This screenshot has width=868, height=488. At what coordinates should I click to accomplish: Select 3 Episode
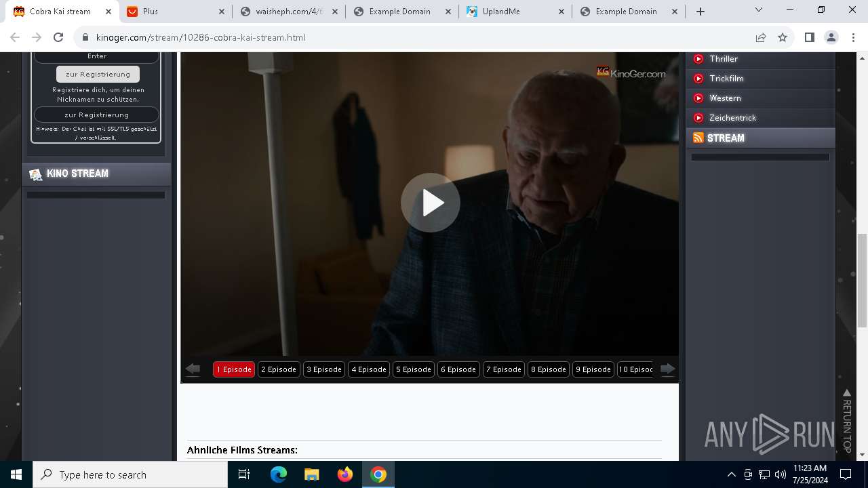pyautogui.click(x=323, y=369)
